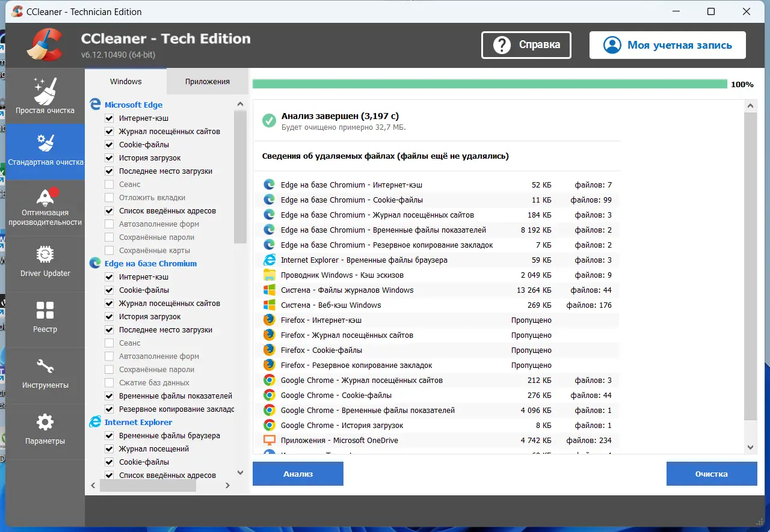Image resolution: width=770 pixels, height=532 pixels.
Task: Uncheck the Временные файлы браузера checkbox
Action: point(109,436)
